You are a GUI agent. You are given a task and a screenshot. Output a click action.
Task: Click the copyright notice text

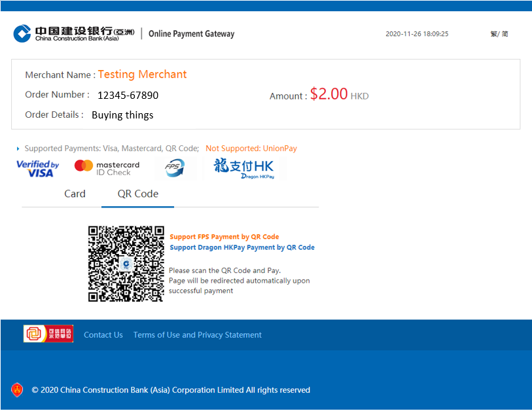click(171, 390)
